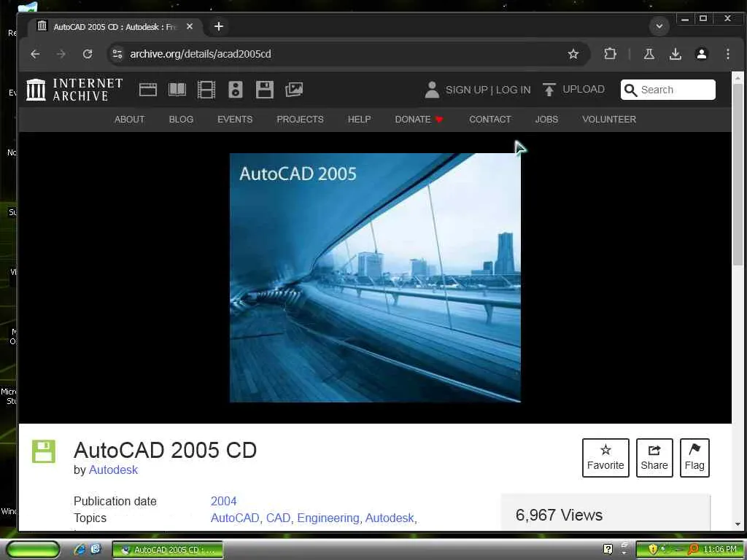Click the Share button
The height and width of the screenshot is (560, 747).
pos(654,458)
